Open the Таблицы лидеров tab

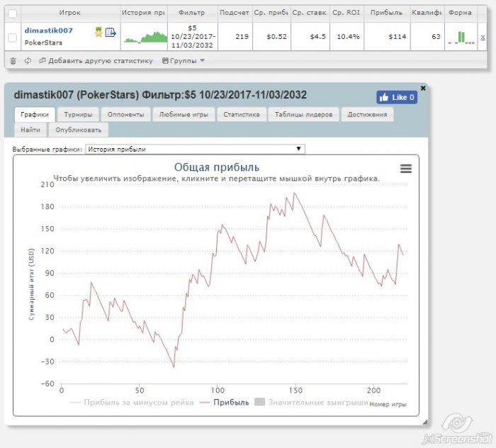pos(303,115)
